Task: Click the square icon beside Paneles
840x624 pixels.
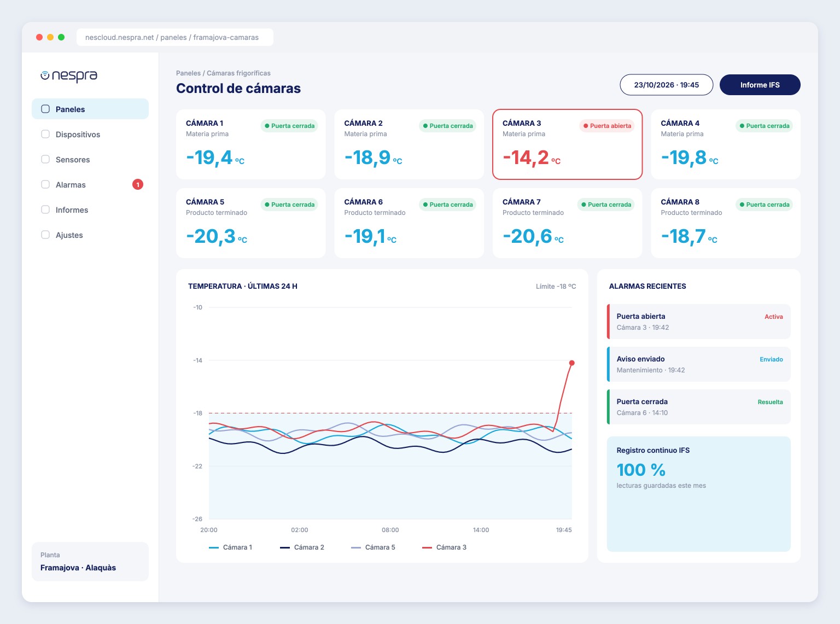Action: [45, 109]
